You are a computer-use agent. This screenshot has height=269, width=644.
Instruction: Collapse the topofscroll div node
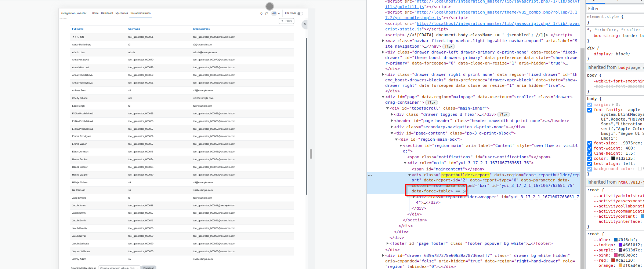pyautogui.click(x=387, y=108)
